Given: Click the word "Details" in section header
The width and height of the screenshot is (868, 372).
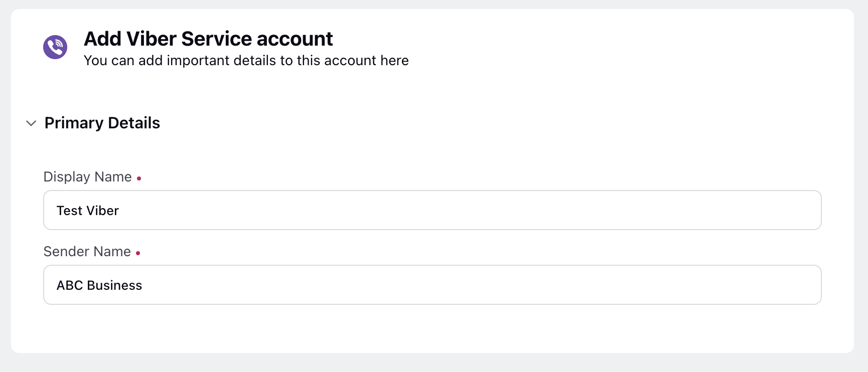Looking at the screenshot, I should click(x=134, y=123).
